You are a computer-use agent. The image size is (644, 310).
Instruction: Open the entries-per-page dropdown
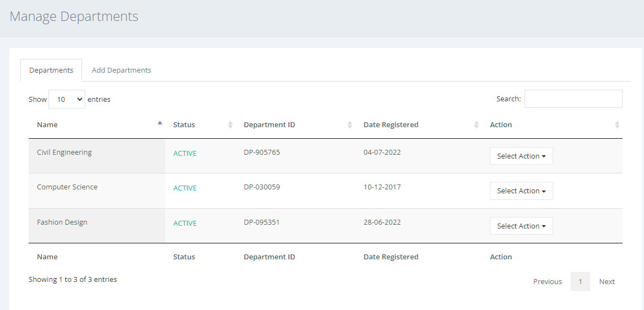67,99
